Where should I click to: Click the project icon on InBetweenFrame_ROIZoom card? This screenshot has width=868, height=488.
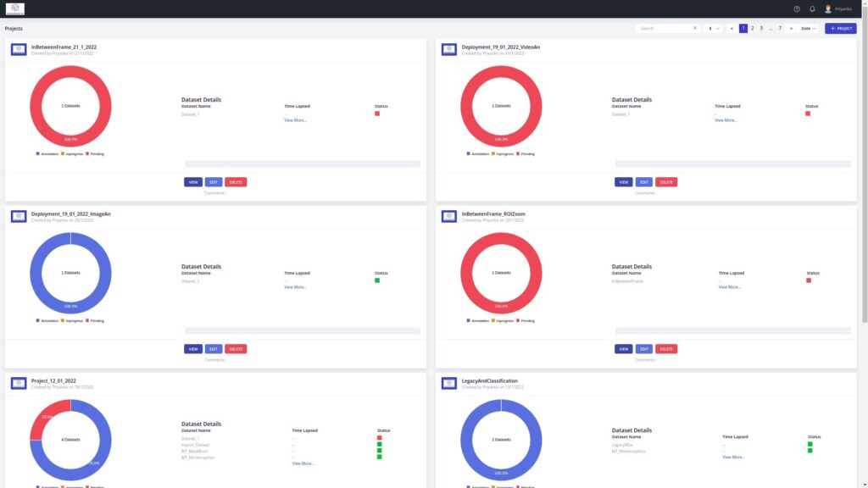pos(448,215)
